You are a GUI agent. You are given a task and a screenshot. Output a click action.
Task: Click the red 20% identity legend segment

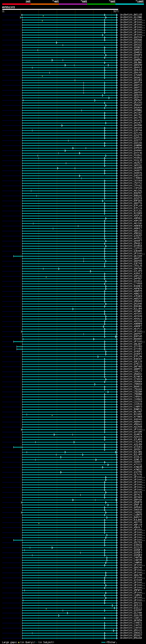tap(16, 4)
